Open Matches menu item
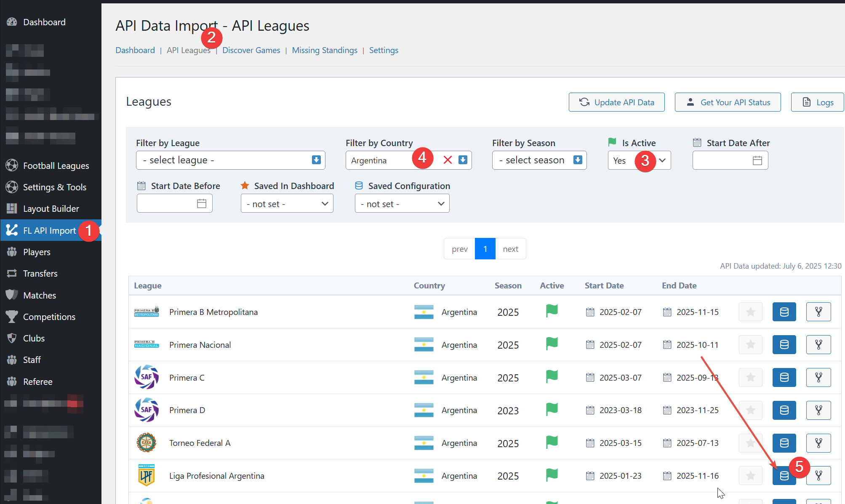The image size is (845, 504). pyautogui.click(x=51, y=295)
